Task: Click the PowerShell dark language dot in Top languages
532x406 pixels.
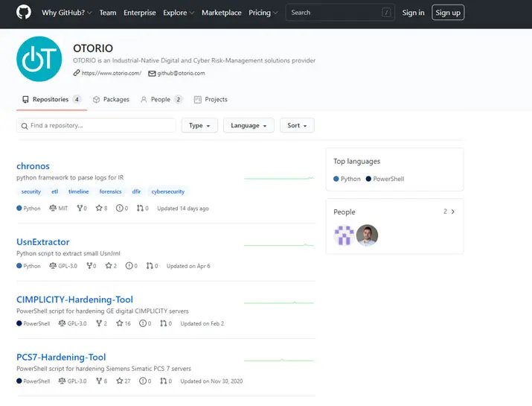Action: 368,179
